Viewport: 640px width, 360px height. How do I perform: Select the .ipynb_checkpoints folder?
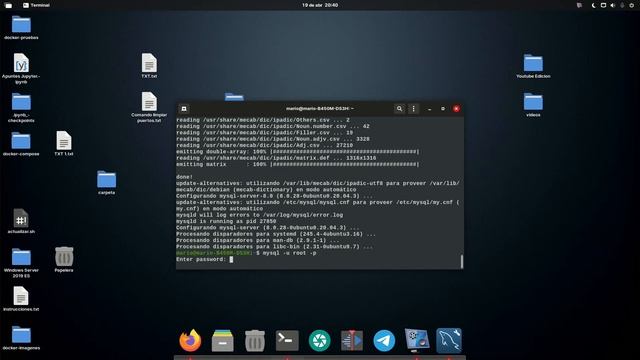[x=21, y=108]
